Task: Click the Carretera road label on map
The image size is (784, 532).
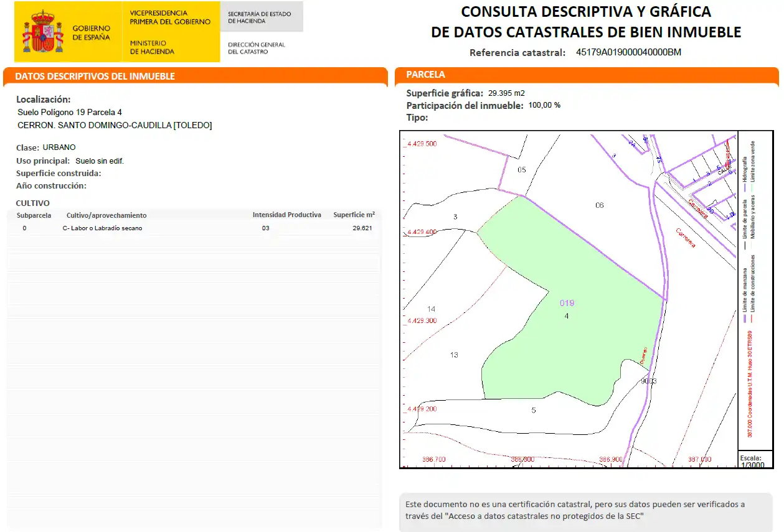Action: pyautogui.click(x=686, y=238)
